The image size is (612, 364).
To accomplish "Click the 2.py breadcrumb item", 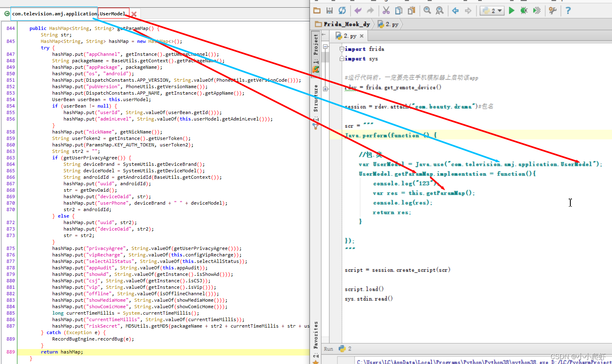I will (x=388, y=24).
